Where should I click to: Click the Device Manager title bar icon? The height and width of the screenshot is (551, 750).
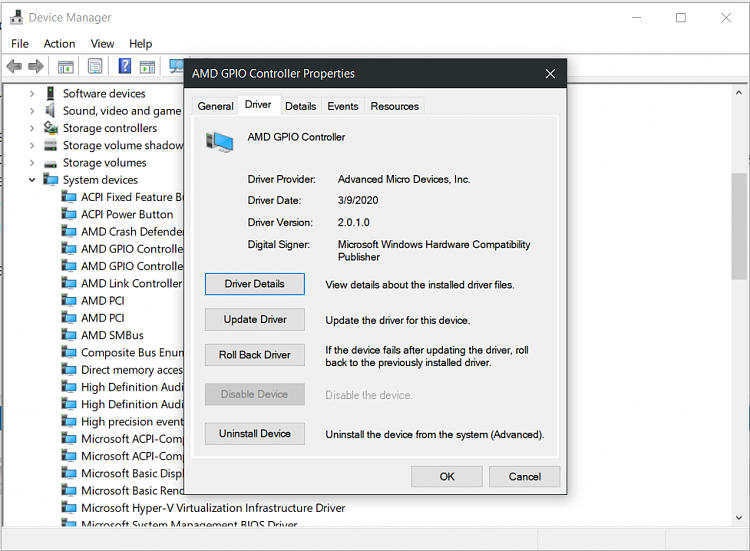tap(14, 17)
